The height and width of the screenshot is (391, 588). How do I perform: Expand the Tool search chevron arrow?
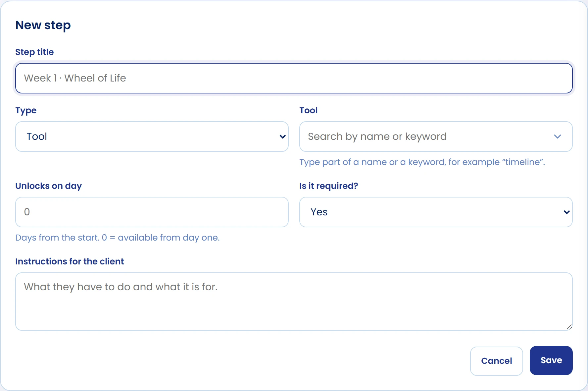coord(558,137)
